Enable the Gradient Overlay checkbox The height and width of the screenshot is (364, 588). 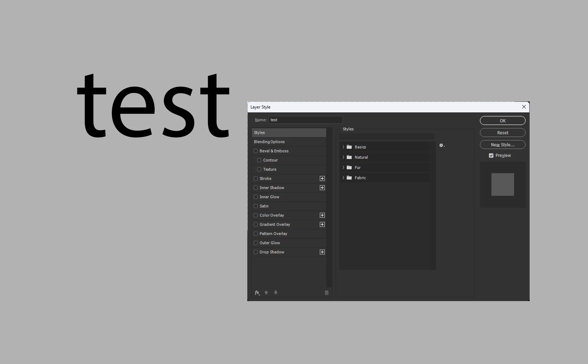pos(256,224)
